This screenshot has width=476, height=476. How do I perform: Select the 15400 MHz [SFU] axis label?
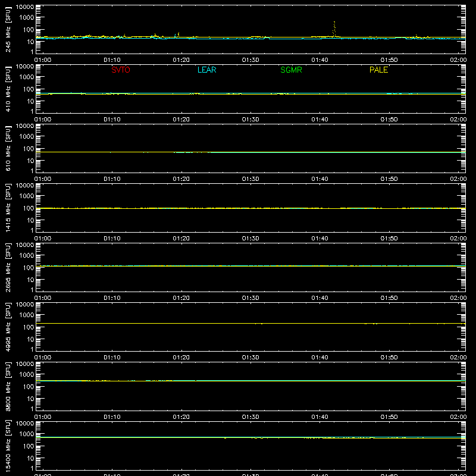[8, 446]
